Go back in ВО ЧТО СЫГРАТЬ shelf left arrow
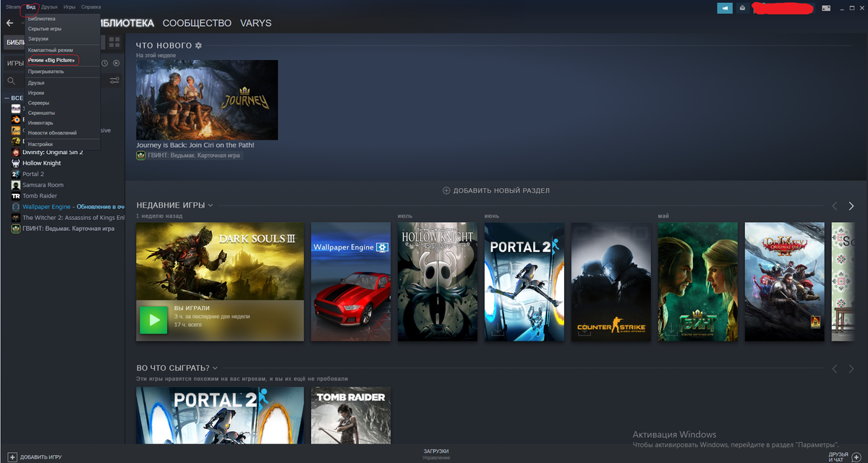 point(834,369)
